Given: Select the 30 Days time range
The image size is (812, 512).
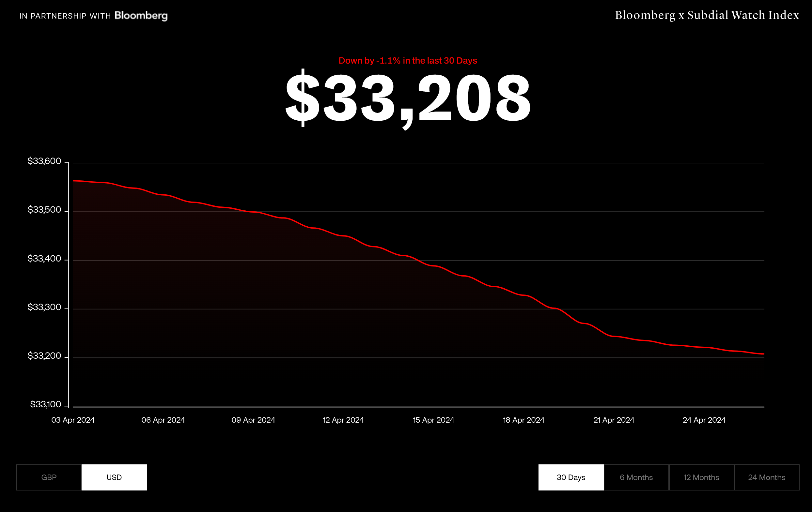Looking at the screenshot, I should click(x=571, y=477).
